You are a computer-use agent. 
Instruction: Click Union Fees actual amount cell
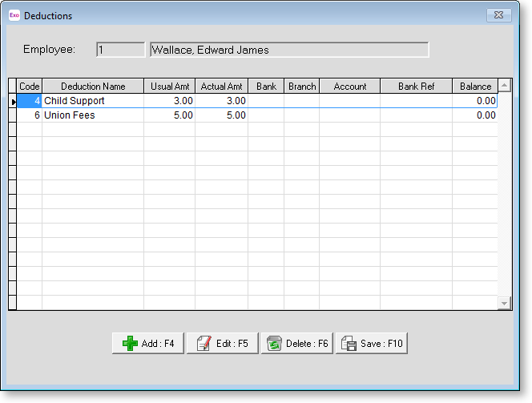pos(221,115)
